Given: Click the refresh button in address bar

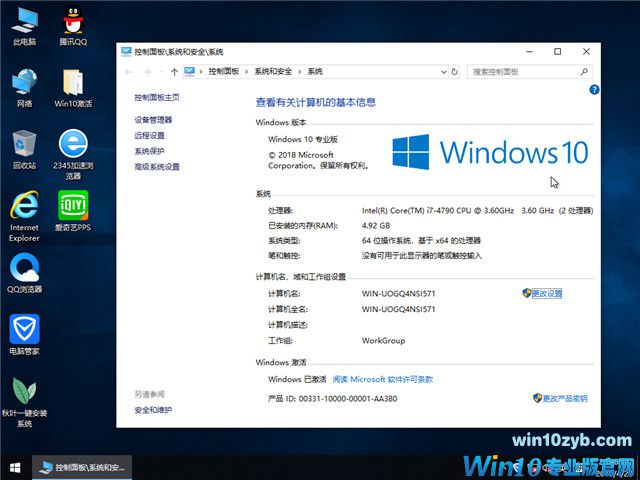Looking at the screenshot, I should [455, 72].
